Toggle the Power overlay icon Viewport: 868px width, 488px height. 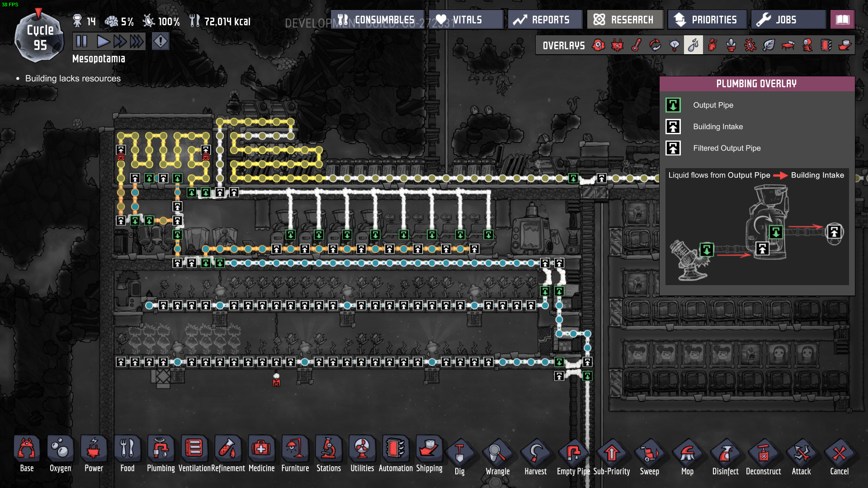click(x=618, y=45)
